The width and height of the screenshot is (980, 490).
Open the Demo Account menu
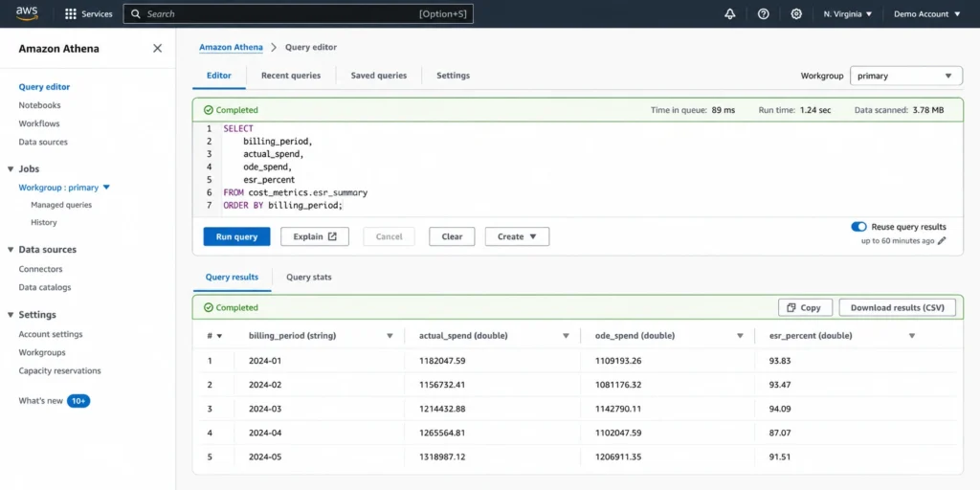click(x=926, y=13)
